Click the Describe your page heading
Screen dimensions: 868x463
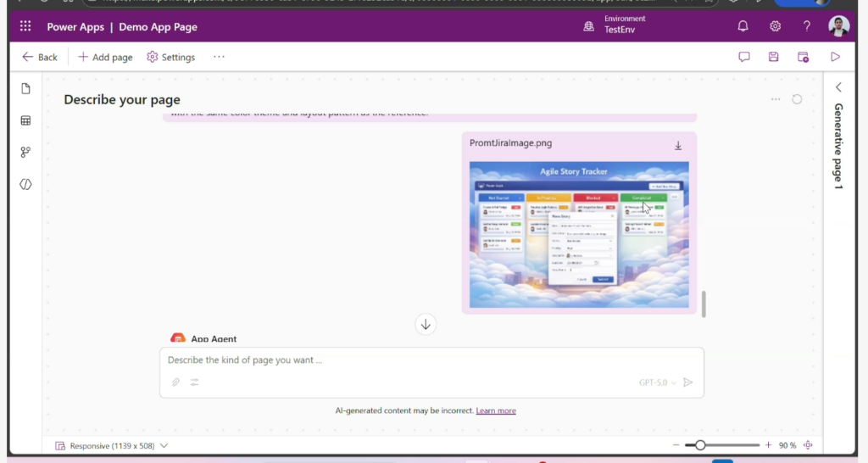point(122,100)
